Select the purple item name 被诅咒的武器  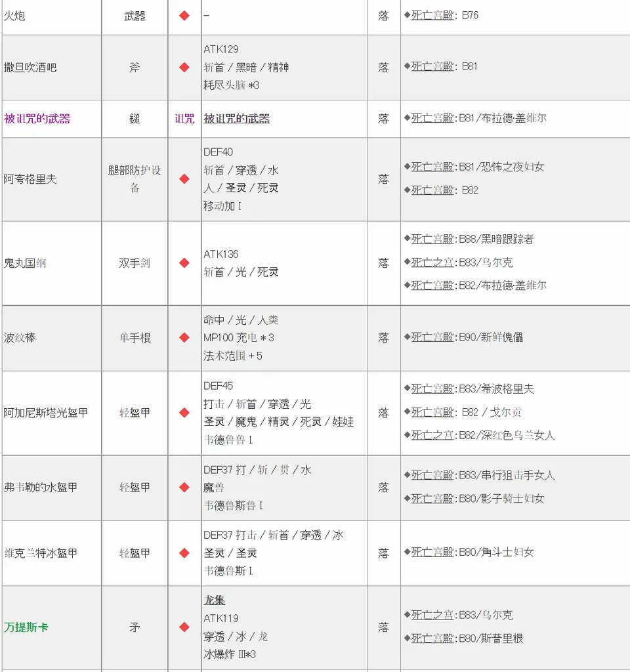(x=37, y=119)
